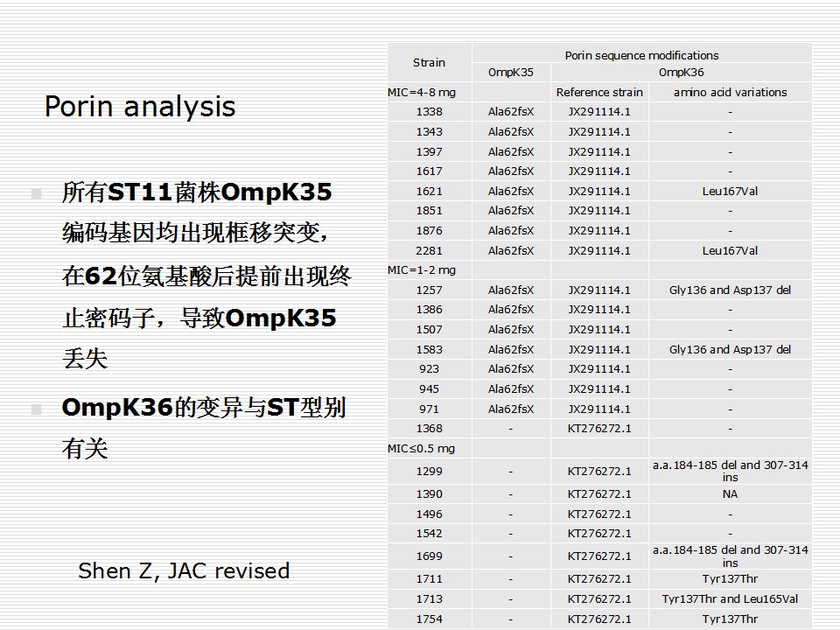Click strain cell '1851'

click(x=429, y=211)
